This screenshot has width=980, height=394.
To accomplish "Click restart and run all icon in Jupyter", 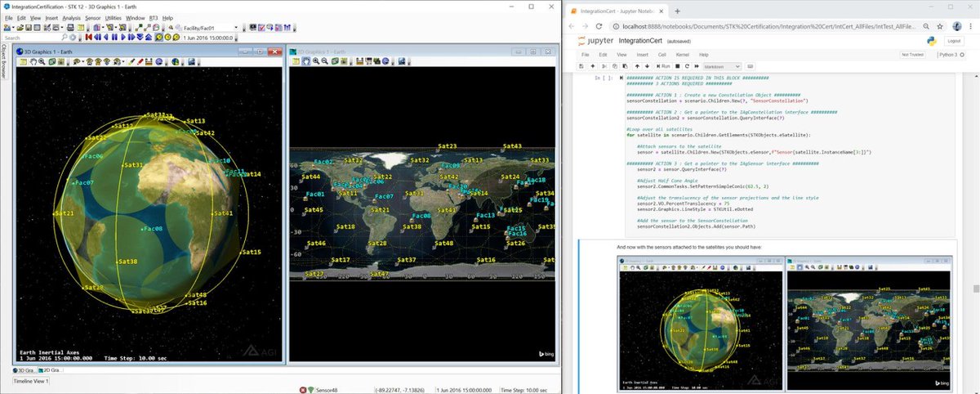I will (x=697, y=66).
